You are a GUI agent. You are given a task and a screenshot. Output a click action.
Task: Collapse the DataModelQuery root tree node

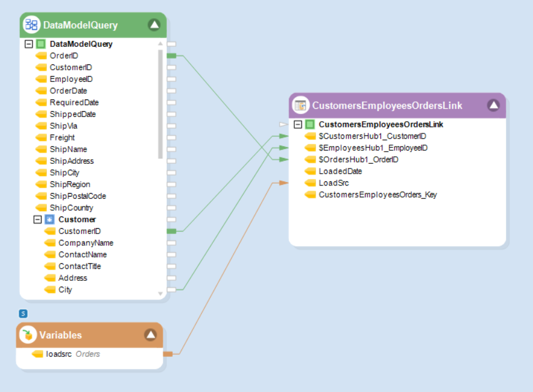[x=28, y=44]
